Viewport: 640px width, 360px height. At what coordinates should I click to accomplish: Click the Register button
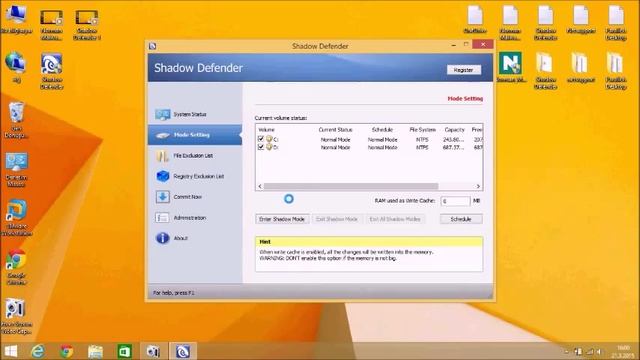coord(464,70)
